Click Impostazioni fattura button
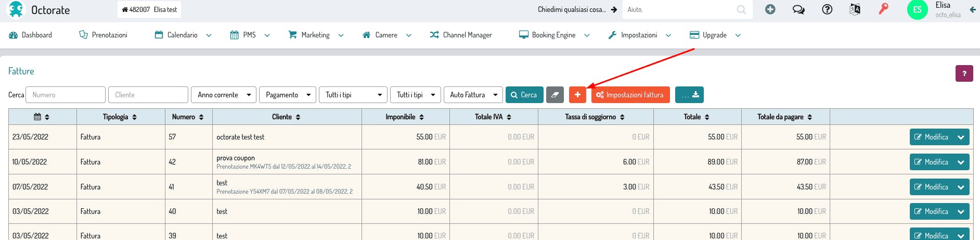980x240 pixels. coord(630,95)
